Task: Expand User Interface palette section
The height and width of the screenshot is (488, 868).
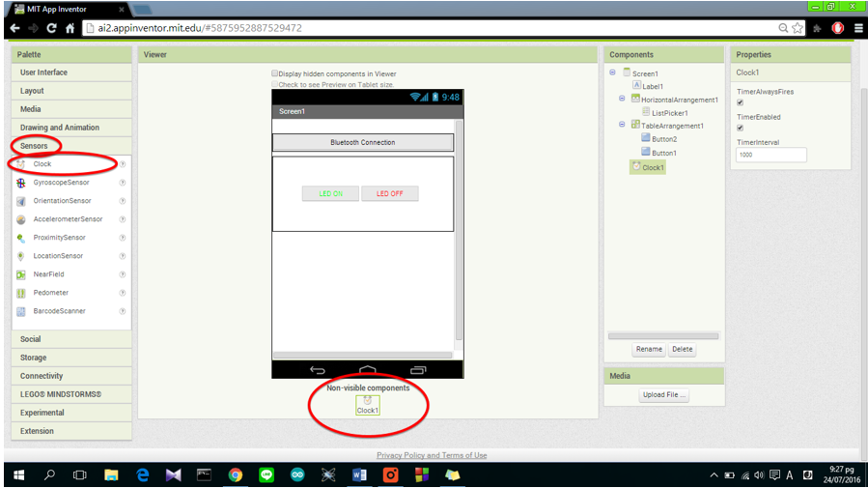Action: 71,72
